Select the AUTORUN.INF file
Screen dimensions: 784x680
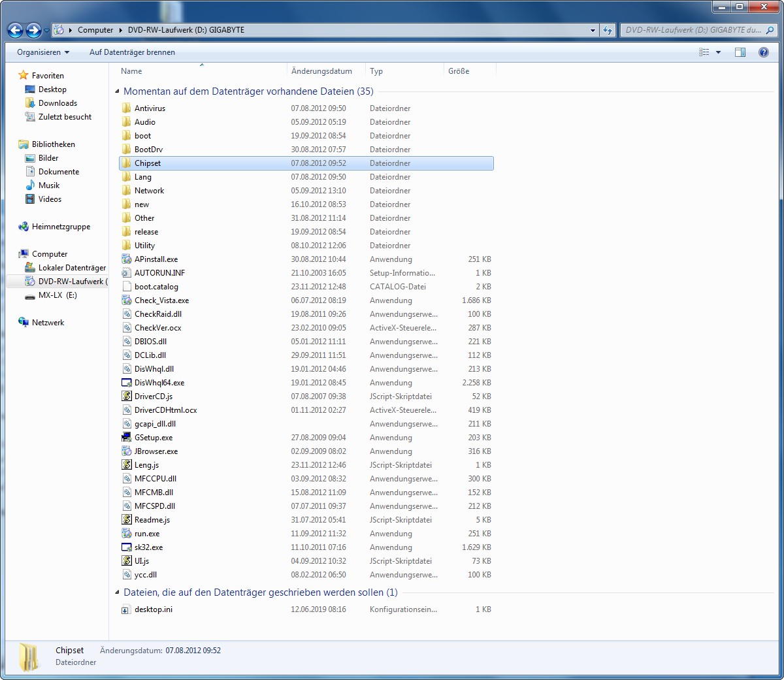pos(159,273)
